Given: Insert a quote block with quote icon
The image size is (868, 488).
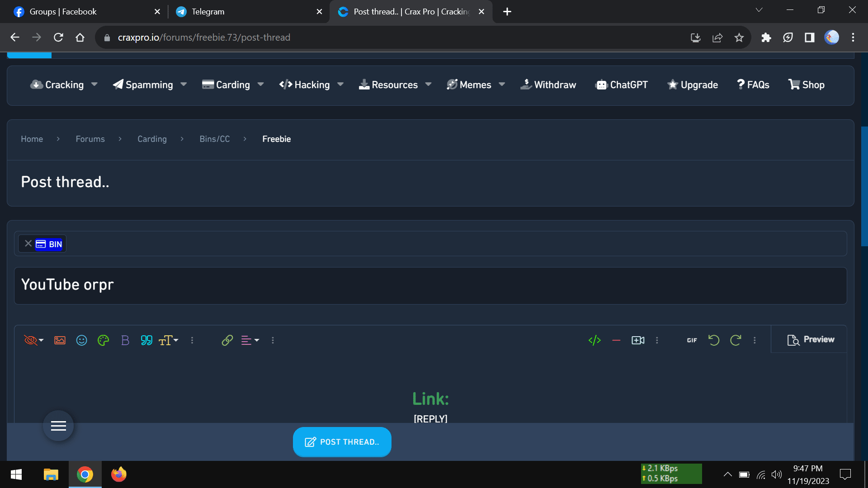Looking at the screenshot, I should point(146,340).
